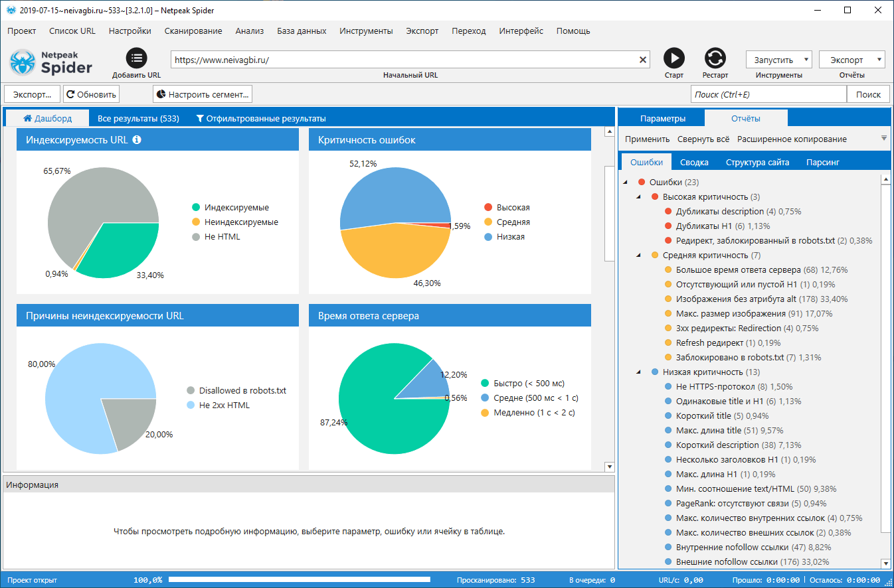This screenshot has height=588, width=894.
Task: Open the Экспорт reports dropdown
Action: (x=852, y=60)
